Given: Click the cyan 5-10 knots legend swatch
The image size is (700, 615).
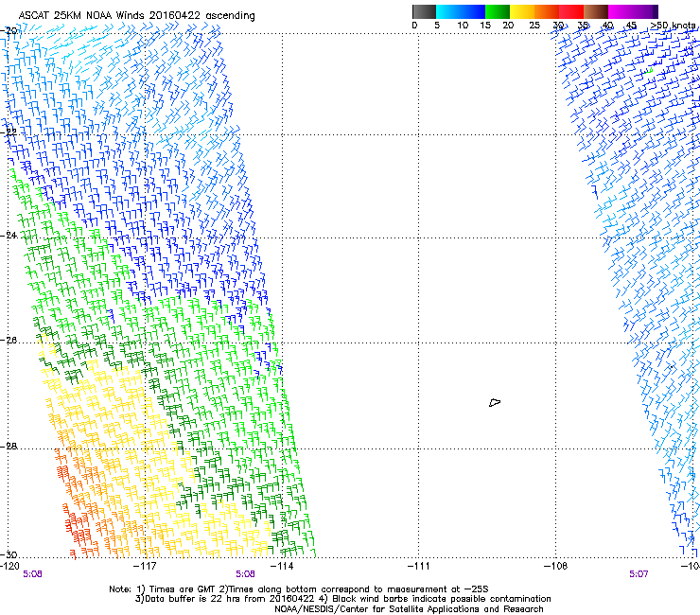Looking at the screenshot, I should click(x=447, y=11).
